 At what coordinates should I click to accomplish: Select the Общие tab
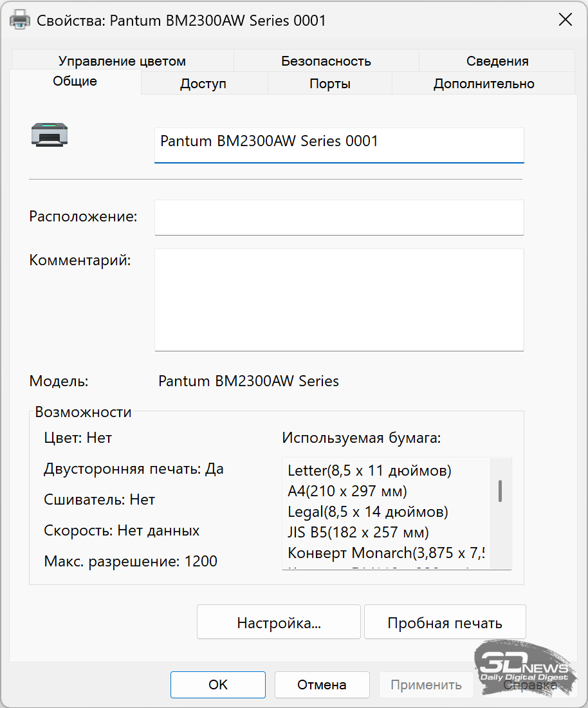click(x=75, y=82)
